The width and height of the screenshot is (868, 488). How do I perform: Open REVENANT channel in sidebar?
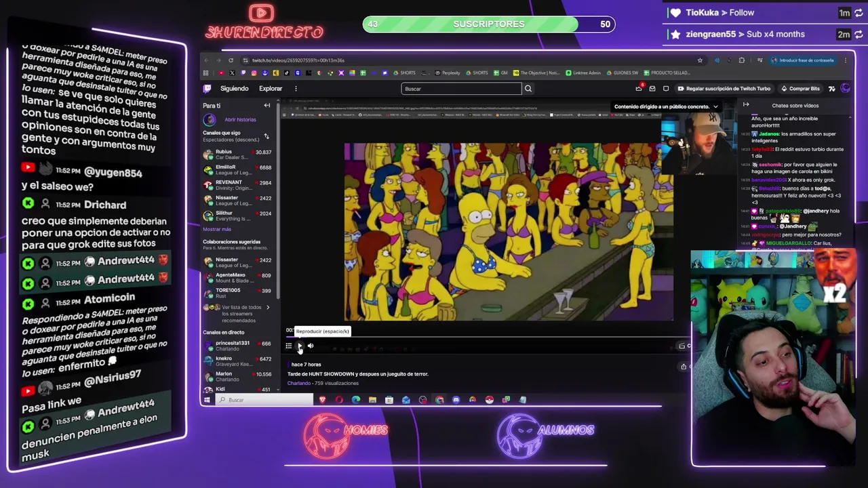(x=237, y=185)
